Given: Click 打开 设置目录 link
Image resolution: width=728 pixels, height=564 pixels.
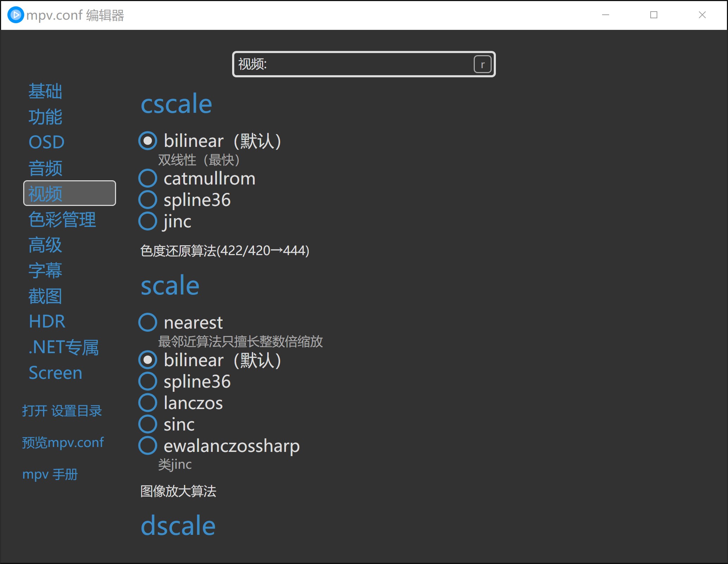Looking at the screenshot, I should pos(62,411).
